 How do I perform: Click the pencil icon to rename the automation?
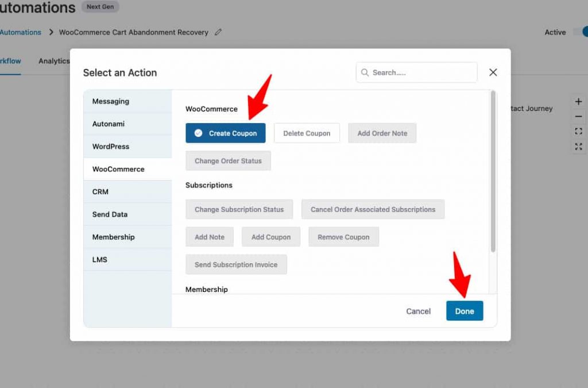pos(218,32)
